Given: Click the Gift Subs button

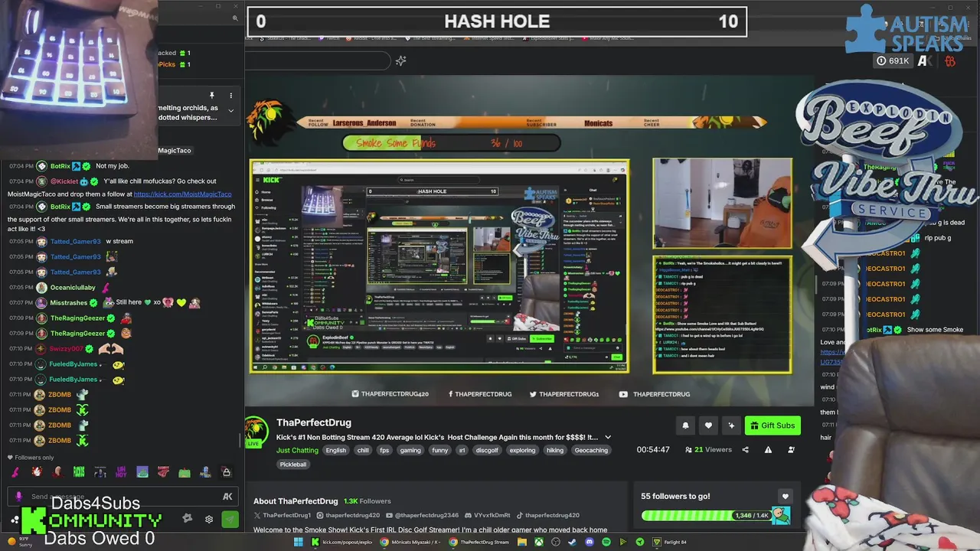Looking at the screenshot, I should [773, 425].
